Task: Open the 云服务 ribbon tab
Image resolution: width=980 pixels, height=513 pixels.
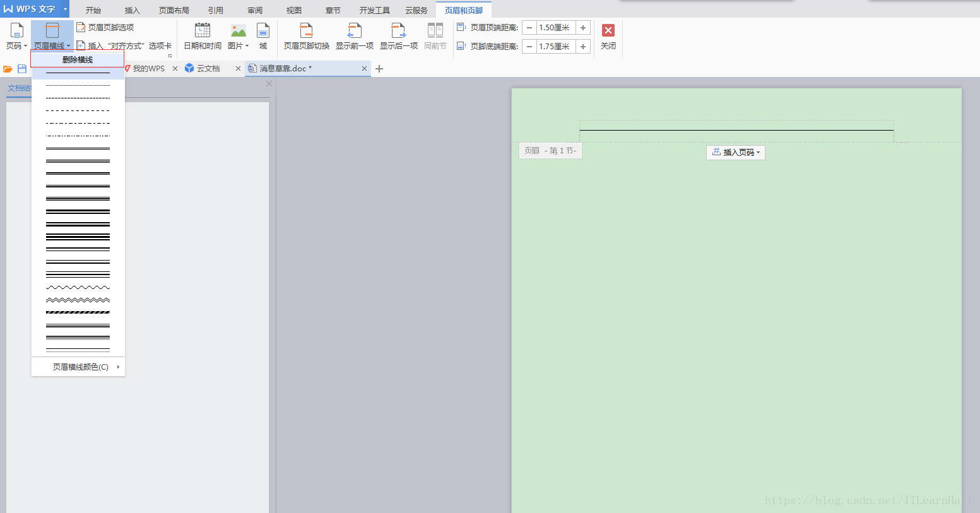Action: coord(416,10)
